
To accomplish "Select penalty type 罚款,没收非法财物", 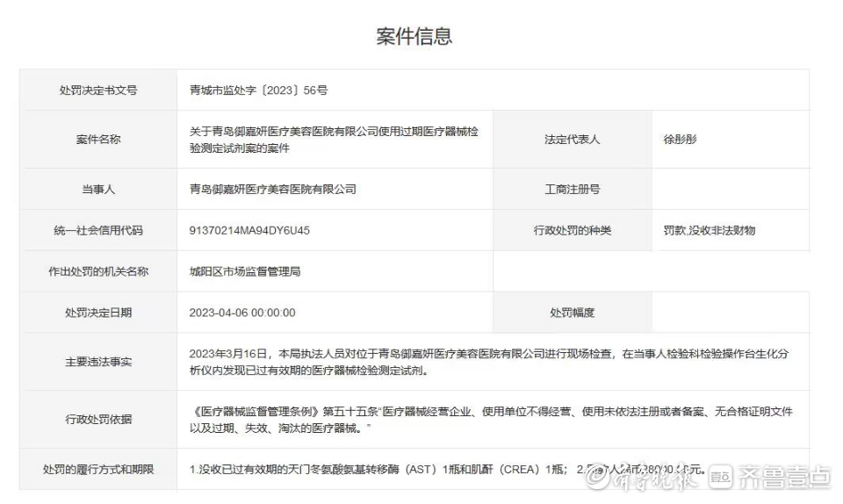I will 709,230.
